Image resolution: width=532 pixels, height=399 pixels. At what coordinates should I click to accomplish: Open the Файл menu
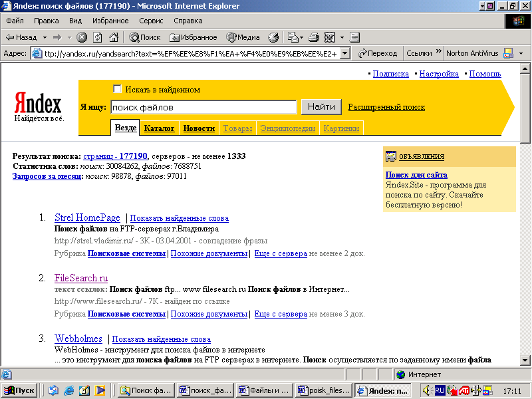15,21
